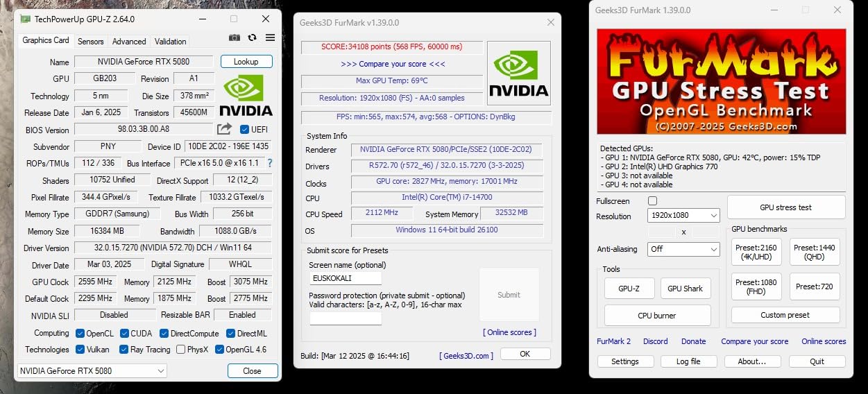Image resolution: width=868 pixels, height=394 pixels.
Task: Run the Preset:1440 (QHD) benchmark
Action: [815, 252]
